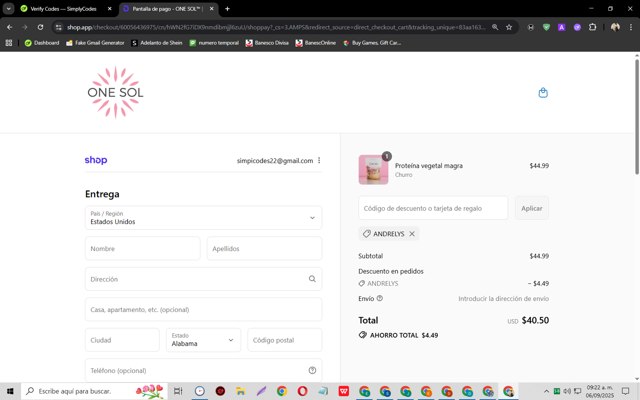Image resolution: width=640 pixels, height=400 pixels.
Task: Open the shopping bag cart icon
Action: click(x=543, y=93)
